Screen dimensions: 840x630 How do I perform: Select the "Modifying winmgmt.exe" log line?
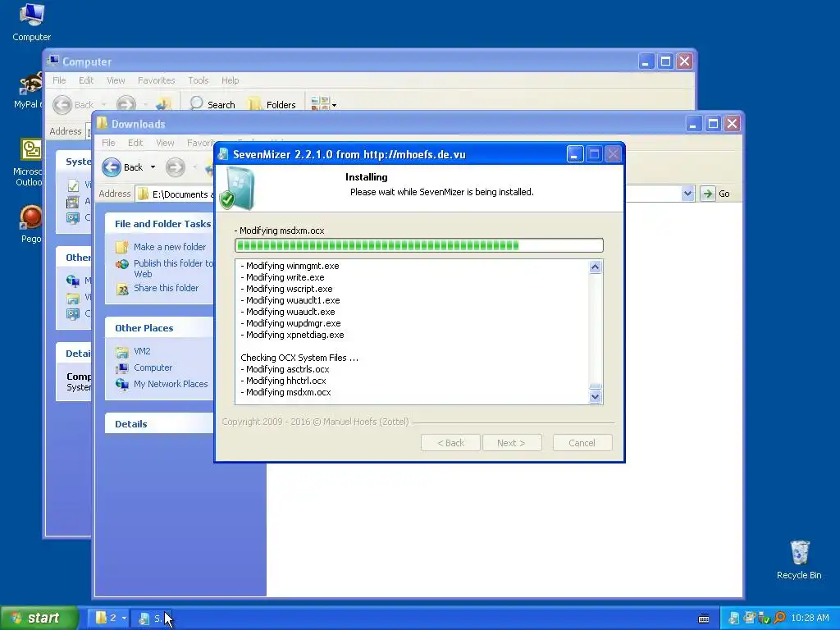[290, 266]
